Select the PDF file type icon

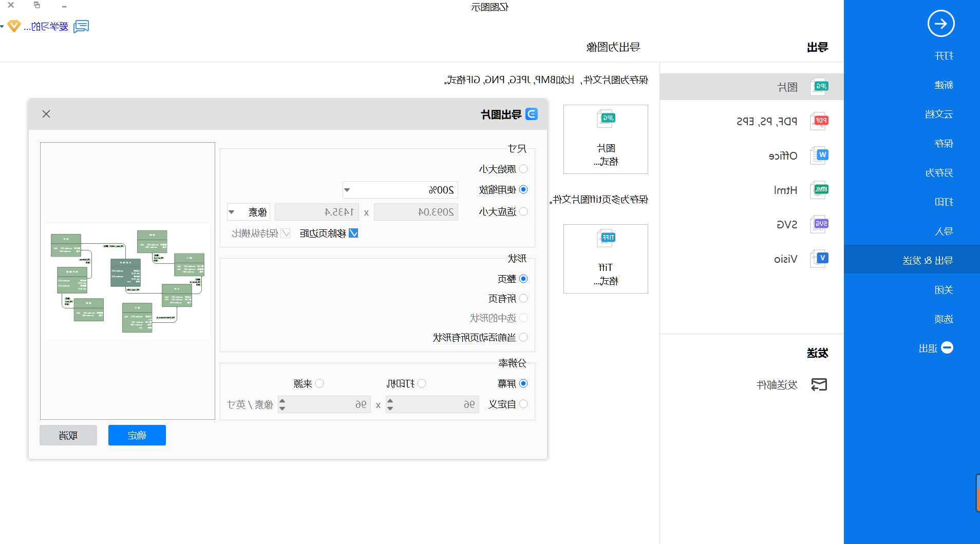coord(820,121)
